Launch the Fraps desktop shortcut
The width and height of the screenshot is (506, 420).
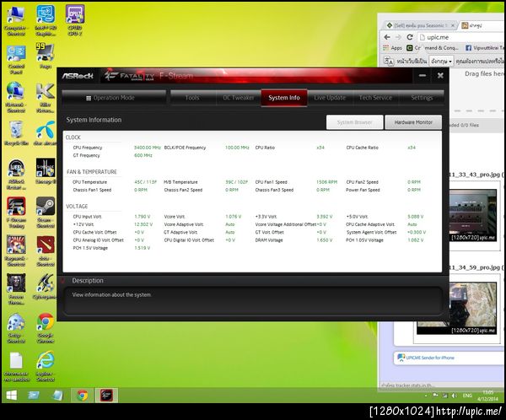pyautogui.click(x=46, y=57)
